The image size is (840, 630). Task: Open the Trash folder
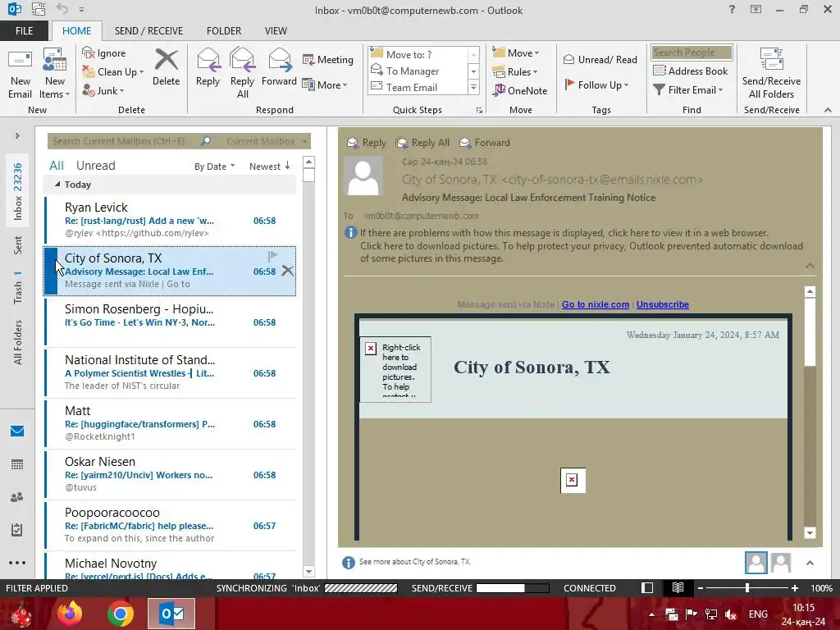pyautogui.click(x=18, y=288)
